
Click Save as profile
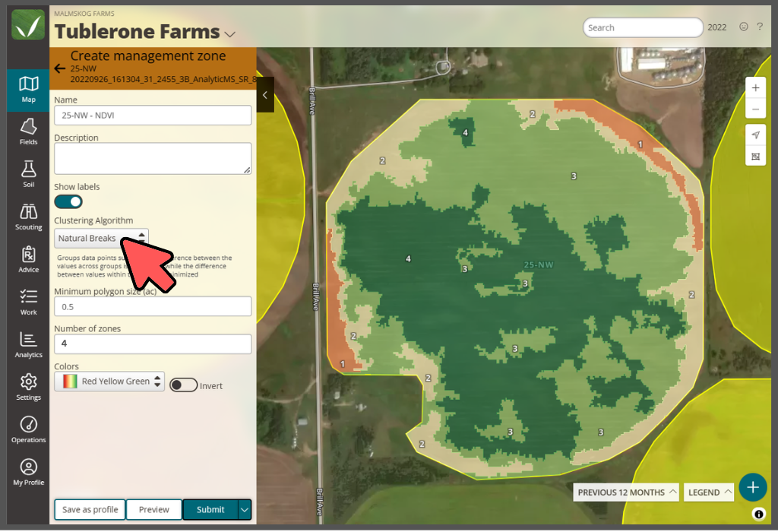coord(90,510)
